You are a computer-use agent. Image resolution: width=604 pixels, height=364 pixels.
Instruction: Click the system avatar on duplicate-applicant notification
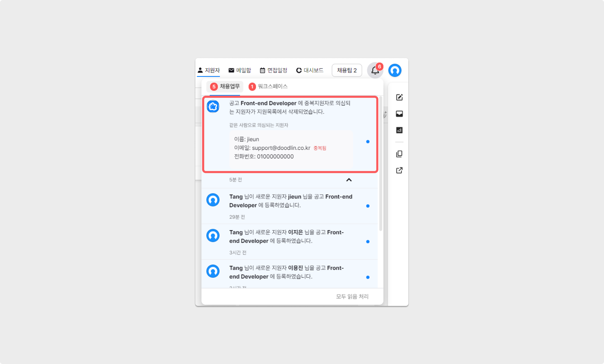point(213,106)
